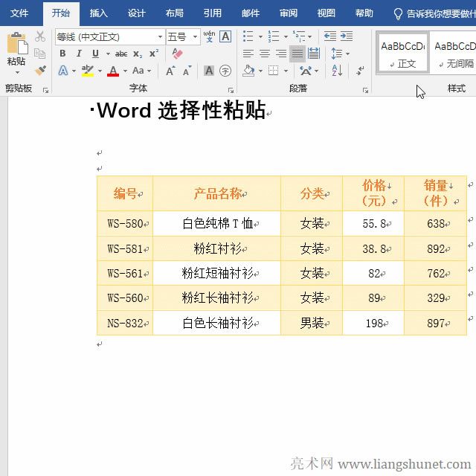Toggle bold formatting
Screen dimensions: 476x476
62,54
